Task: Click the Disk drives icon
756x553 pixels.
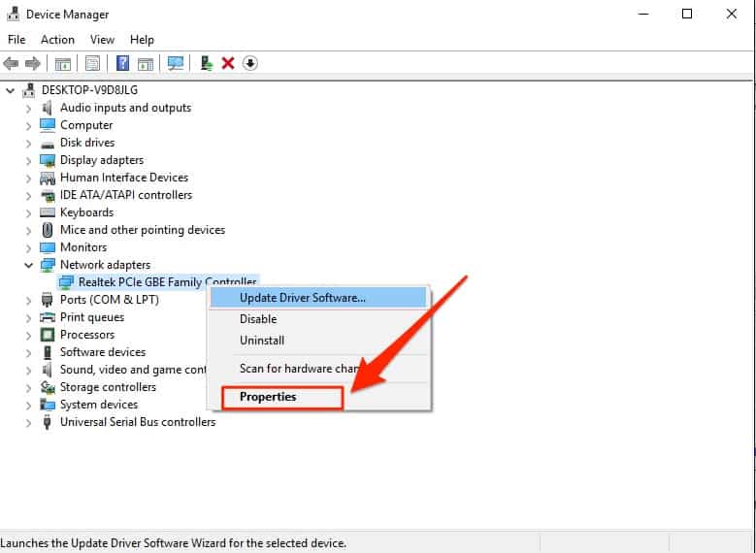Action: pos(48,144)
